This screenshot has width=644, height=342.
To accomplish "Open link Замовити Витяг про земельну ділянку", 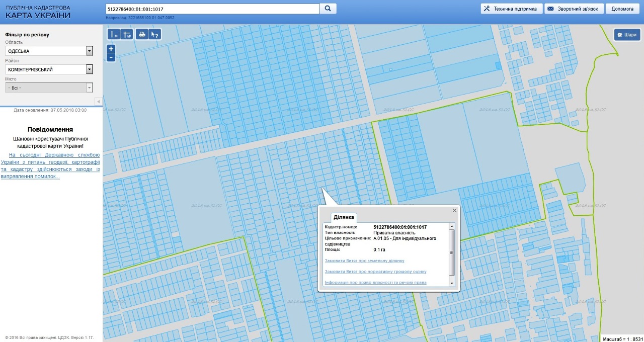I will click(364, 261).
